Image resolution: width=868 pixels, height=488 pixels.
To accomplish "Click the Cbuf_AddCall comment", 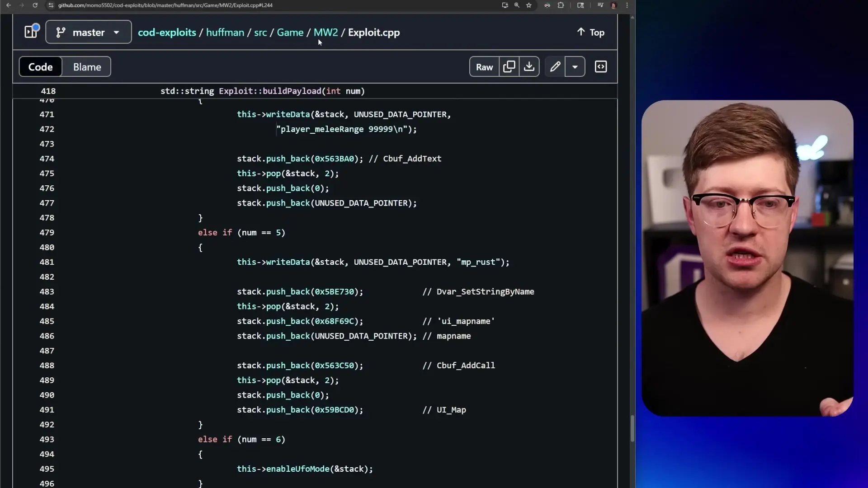I will click(458, 365).
